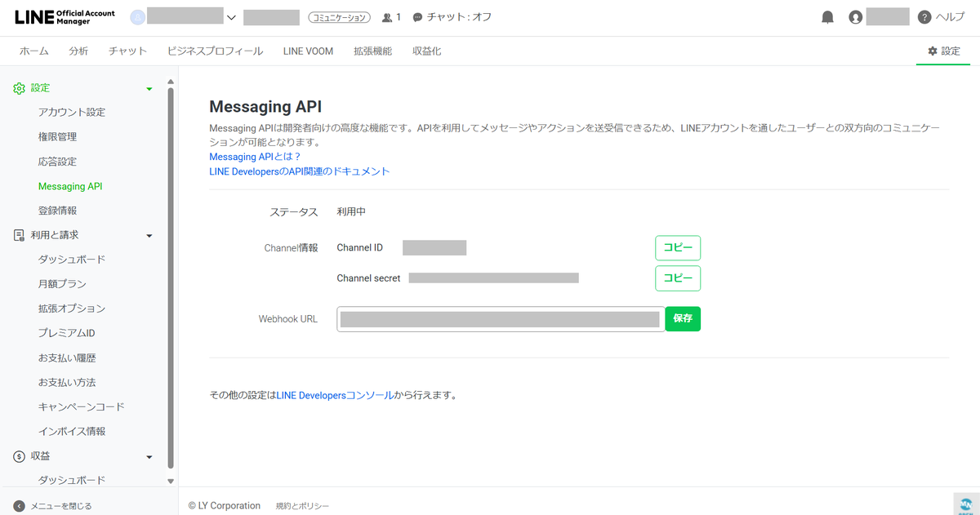
Task: Open the Messaging APIとは？ link
Action: (x=256, y=157)
